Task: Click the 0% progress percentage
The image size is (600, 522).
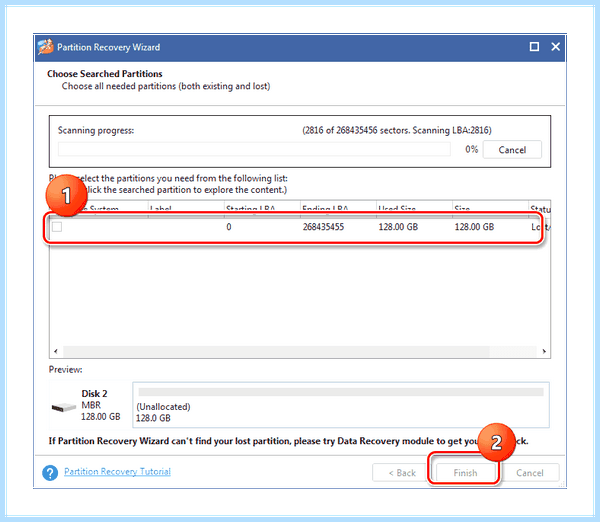Action: 471,149
